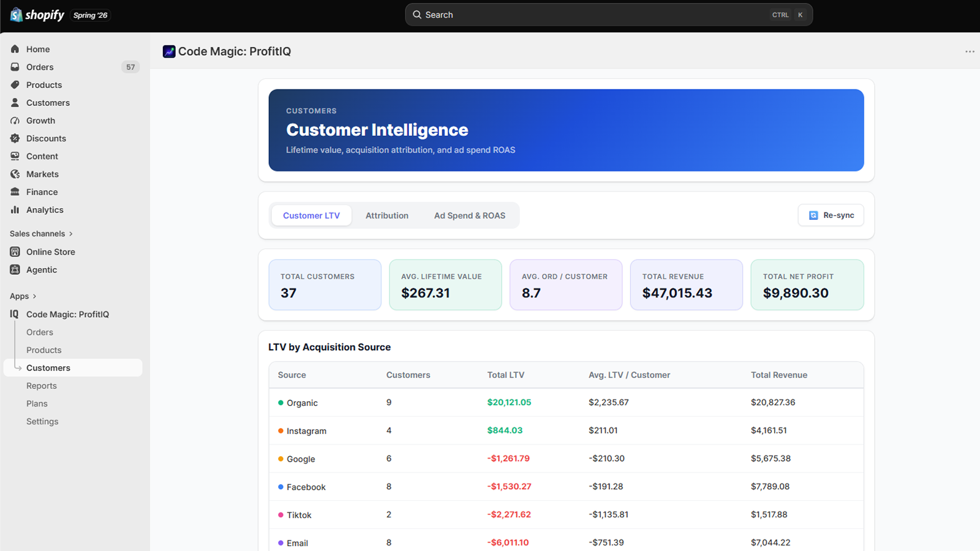Screen dimensions: 980x551
Task: Switch to the Customer LTV tab
Action: click(311, 216)
